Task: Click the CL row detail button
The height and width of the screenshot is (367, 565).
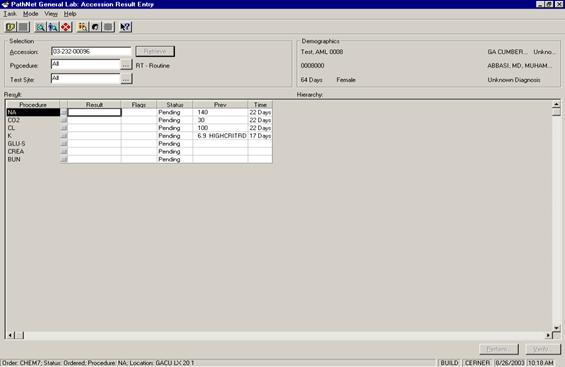Action: click(x=63, y=128)
